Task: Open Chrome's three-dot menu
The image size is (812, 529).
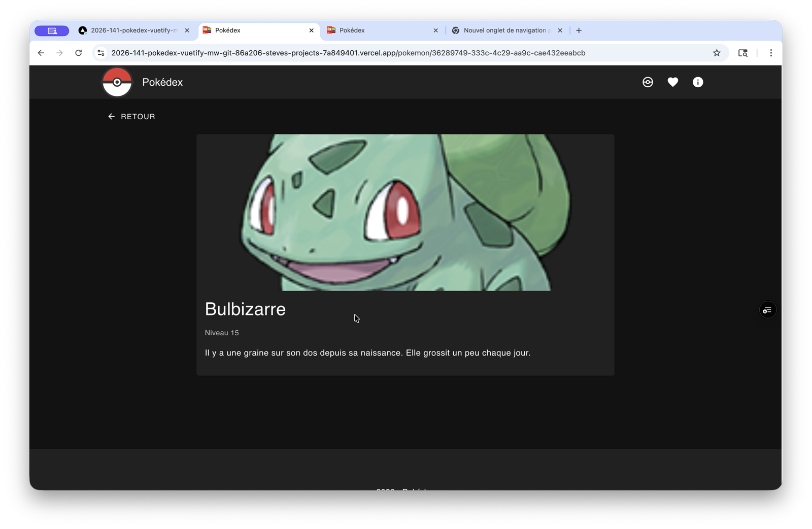Action: 770,52
